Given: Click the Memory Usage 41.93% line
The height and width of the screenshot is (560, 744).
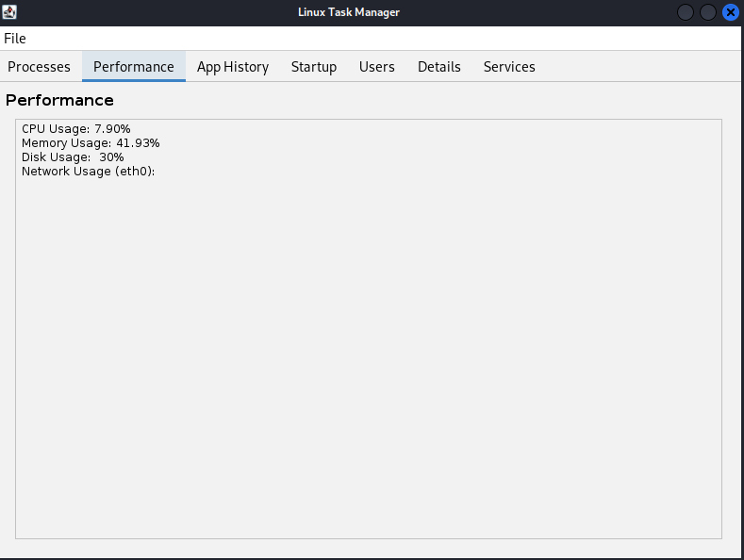Looking at the screenshot, I should 91,143.
